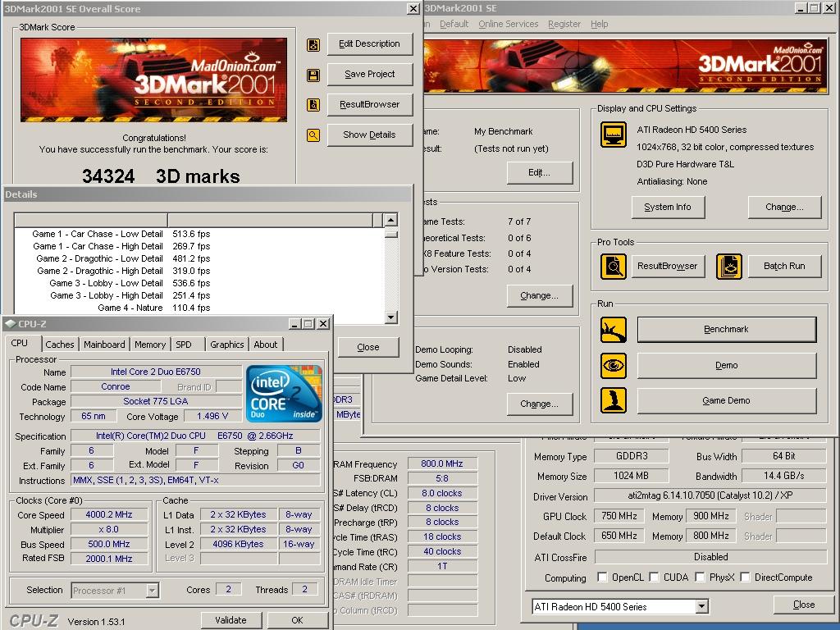Click the Show Details button
The image size is (840, 630).
[x=370, y=135]
